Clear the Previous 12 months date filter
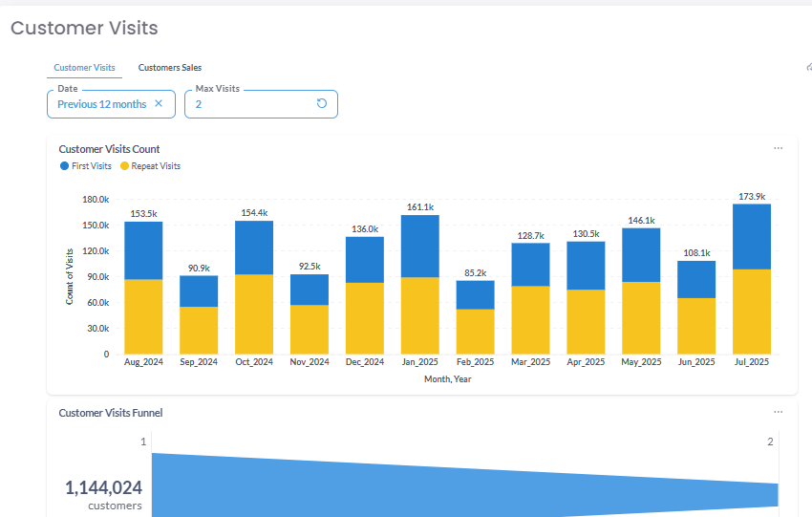 tap(159, 104)
